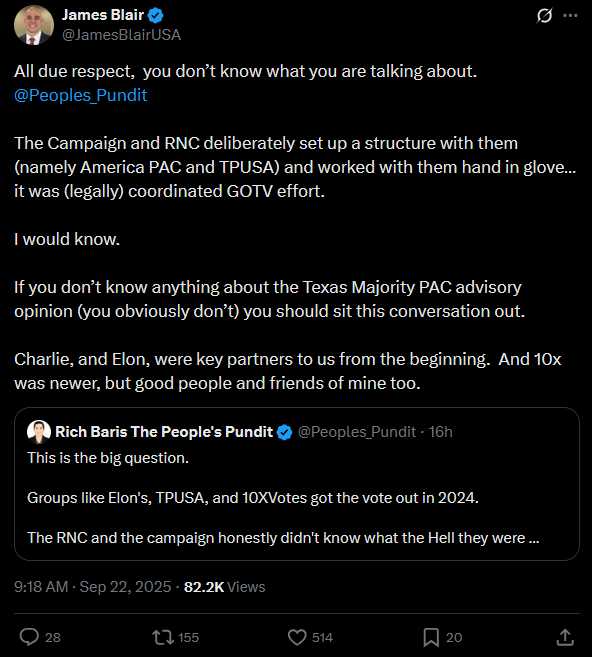
Task: Open the @JamesBlairUSA handle
Action: coord(122,35)
